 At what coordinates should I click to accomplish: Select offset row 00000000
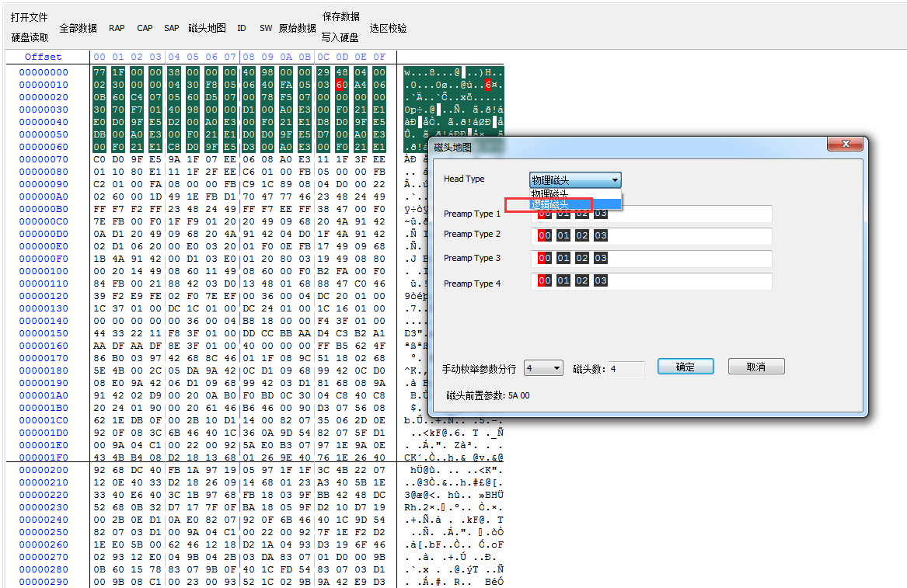point(44,72)
